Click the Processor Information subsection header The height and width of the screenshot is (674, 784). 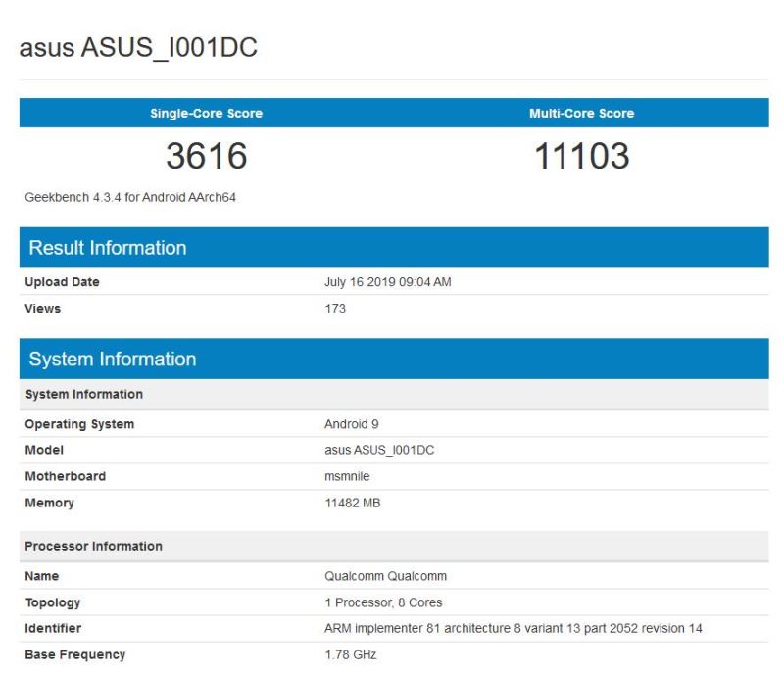coord(93,546)
